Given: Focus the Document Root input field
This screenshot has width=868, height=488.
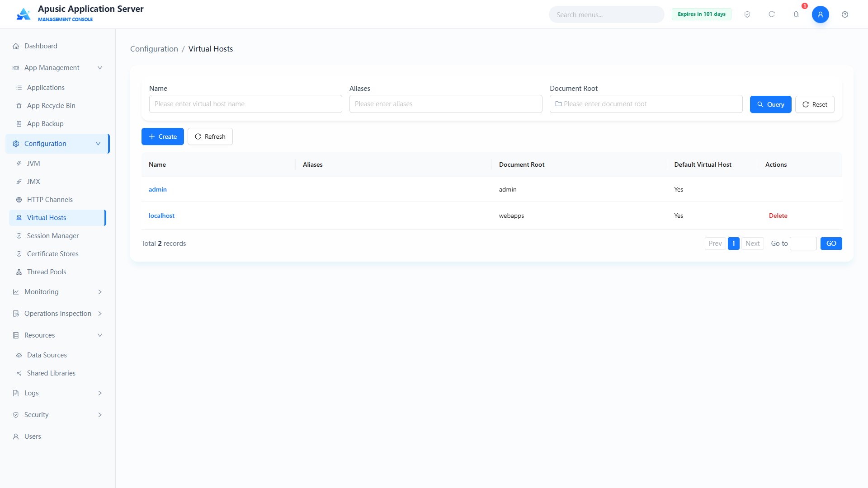Looking at the screenshot, I should point(646,104).
